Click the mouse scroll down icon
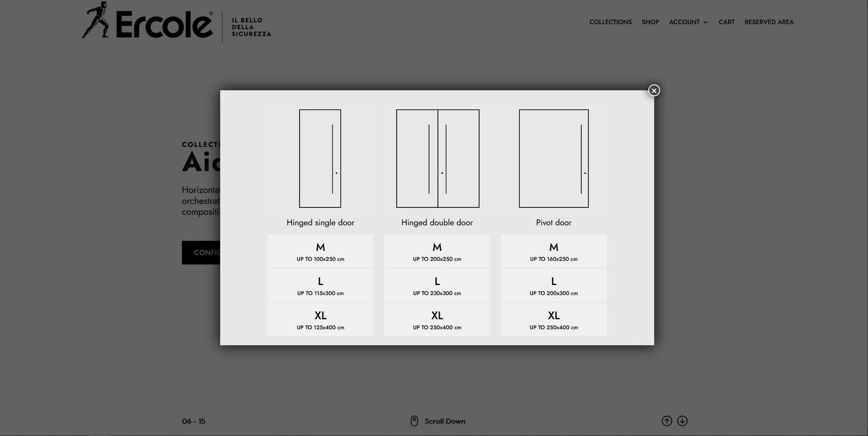 tap(414, 421)
